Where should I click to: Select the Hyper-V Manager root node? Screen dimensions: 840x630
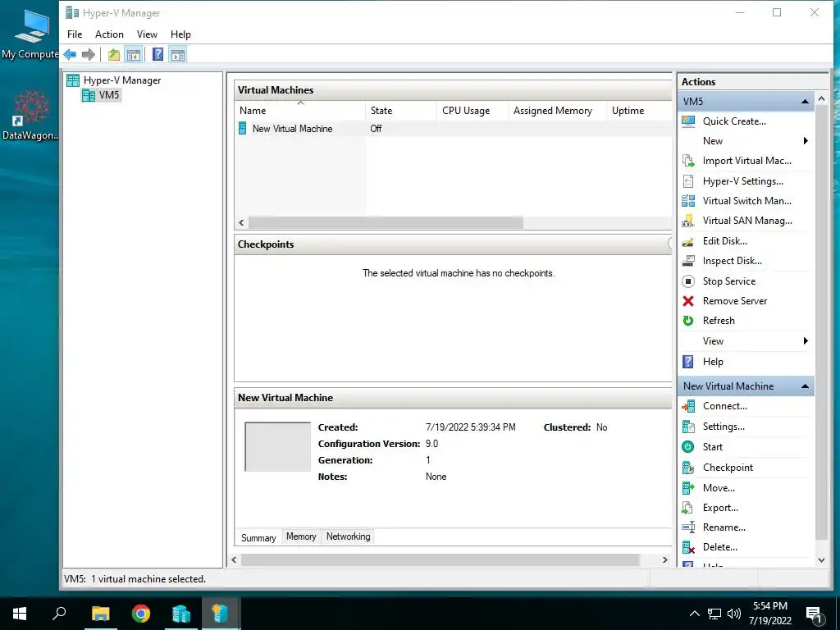coord(113,80)
